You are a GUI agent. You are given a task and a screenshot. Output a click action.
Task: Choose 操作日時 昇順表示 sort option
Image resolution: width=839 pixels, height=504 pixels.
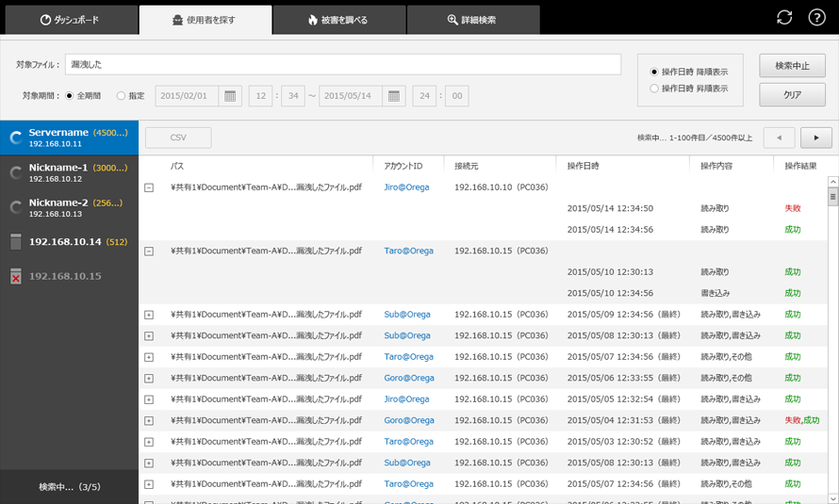tap(655, 89)
